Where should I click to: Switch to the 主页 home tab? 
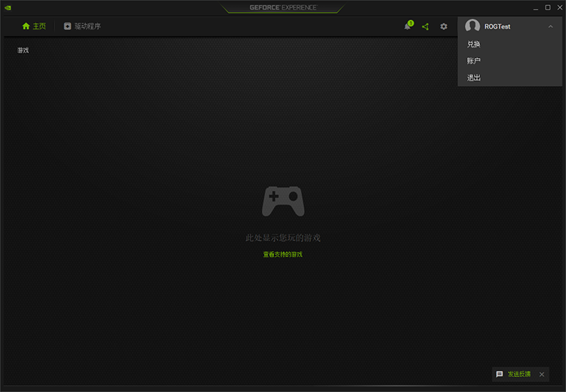tap(34, 26)
